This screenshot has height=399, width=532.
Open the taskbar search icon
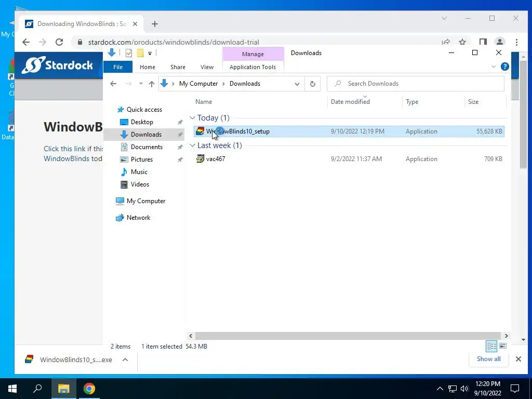click(x=37, y=389)
